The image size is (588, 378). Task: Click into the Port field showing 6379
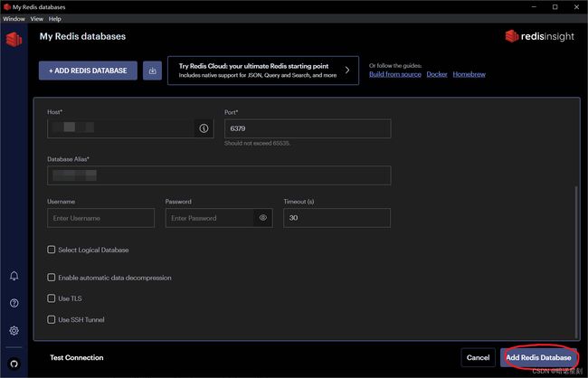[x=308, y=128]
